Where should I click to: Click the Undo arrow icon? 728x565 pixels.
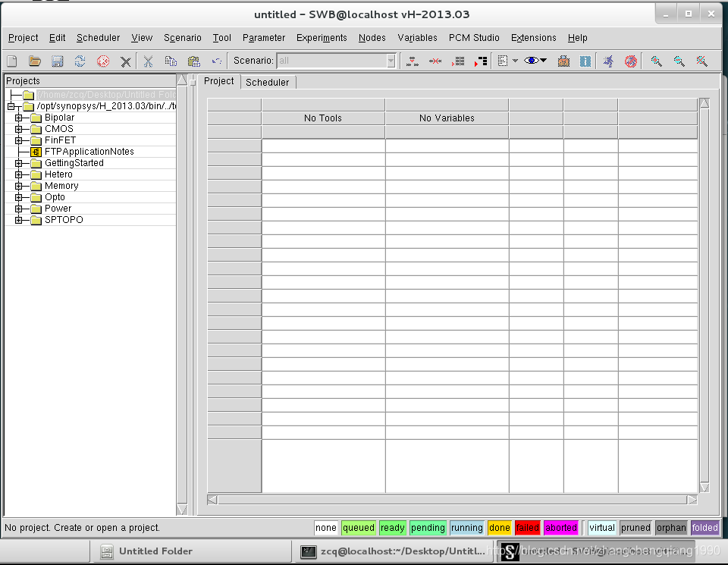coord(216,61)
